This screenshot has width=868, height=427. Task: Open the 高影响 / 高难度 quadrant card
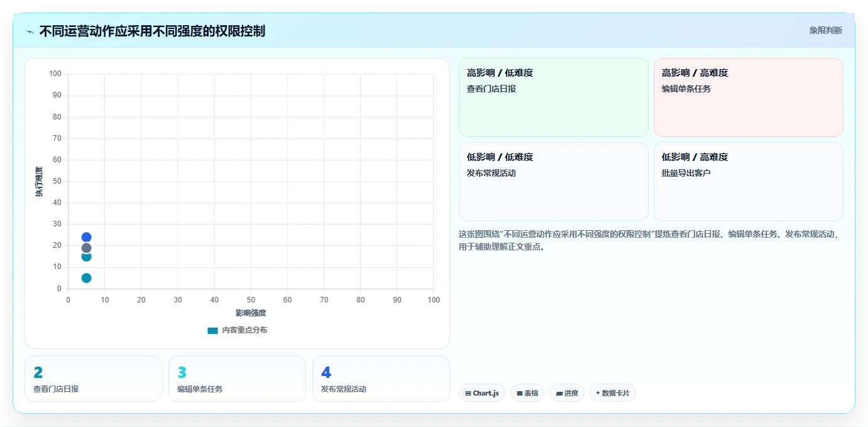click(748, 97)
